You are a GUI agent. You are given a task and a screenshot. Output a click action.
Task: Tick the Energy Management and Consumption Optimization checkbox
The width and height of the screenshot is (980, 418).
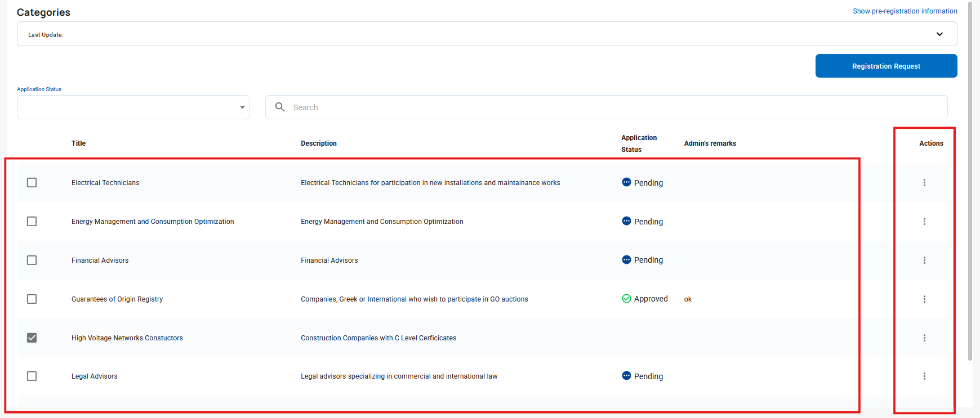point(32,222)
